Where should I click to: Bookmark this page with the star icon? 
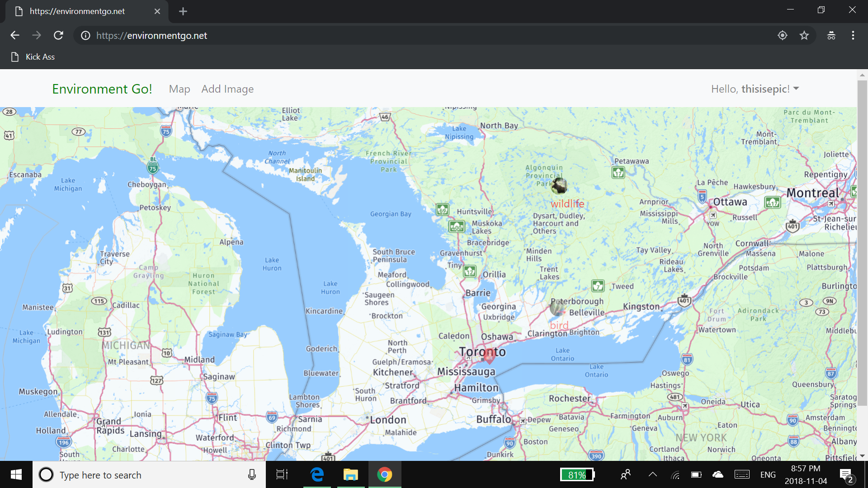coord(804,35)
